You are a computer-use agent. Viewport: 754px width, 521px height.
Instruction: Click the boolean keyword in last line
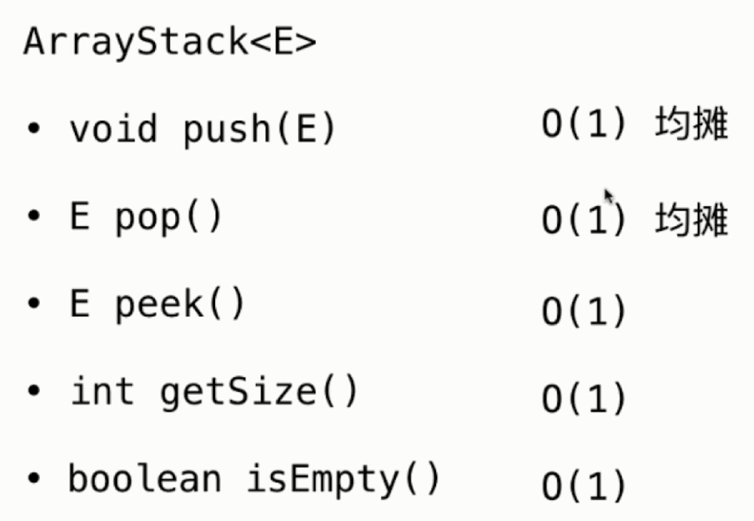pos(144,479)
